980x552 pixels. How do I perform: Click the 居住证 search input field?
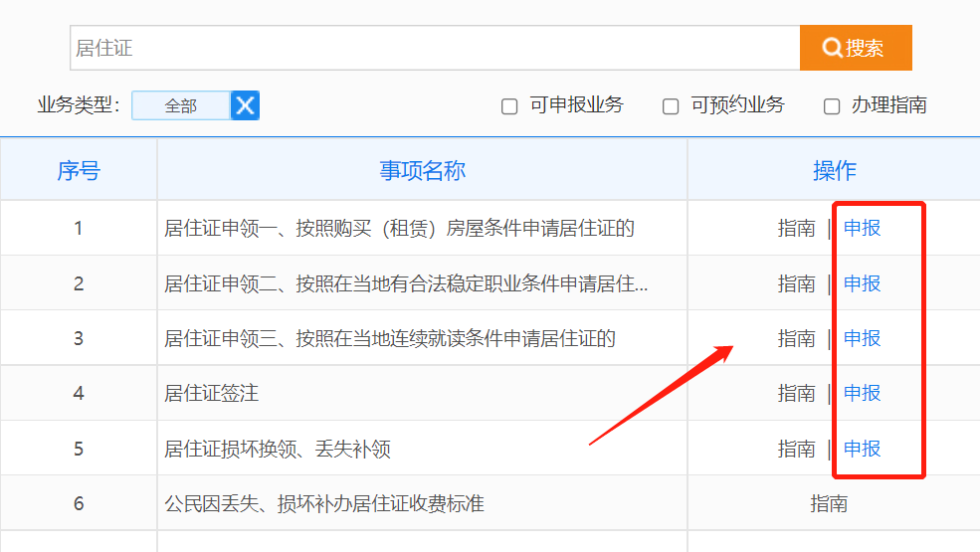[434, 48]
